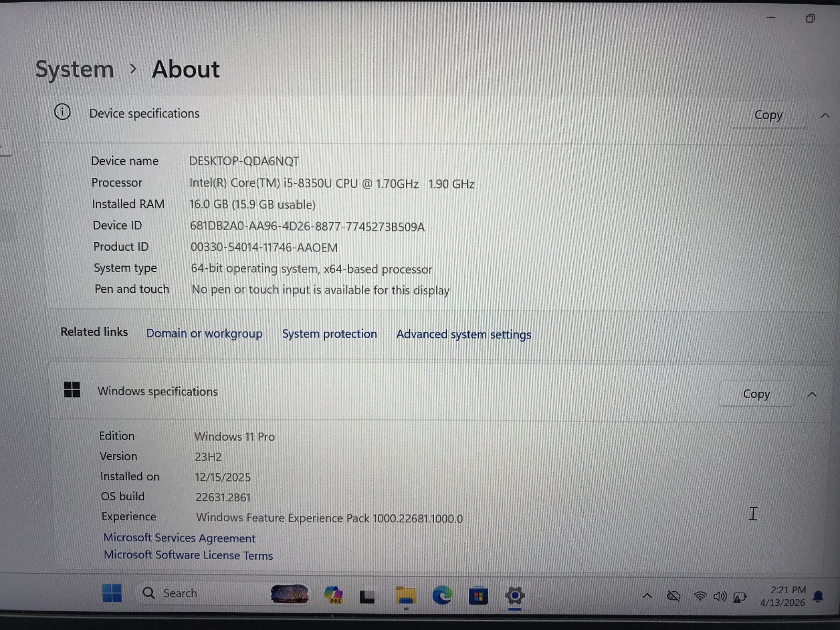840x630 pixels.
Task: Click the battery status tray icon
Action: (740, 597)
